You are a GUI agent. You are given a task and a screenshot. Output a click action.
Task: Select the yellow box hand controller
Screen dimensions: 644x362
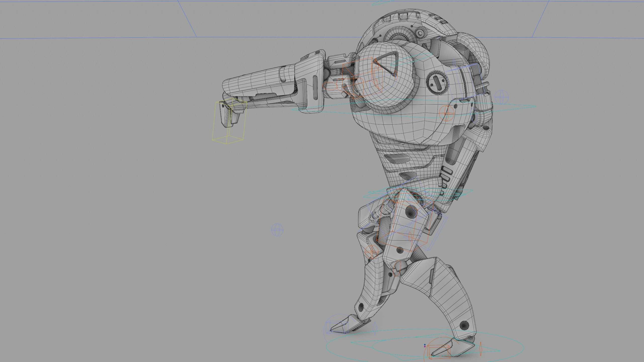click(x=229, y=121)
